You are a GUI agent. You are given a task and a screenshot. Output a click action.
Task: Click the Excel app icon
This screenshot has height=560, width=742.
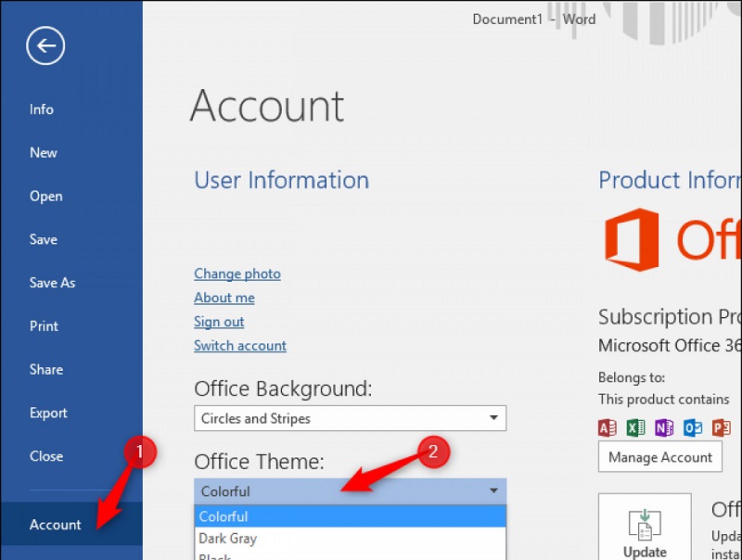click(x=635, y=427)
